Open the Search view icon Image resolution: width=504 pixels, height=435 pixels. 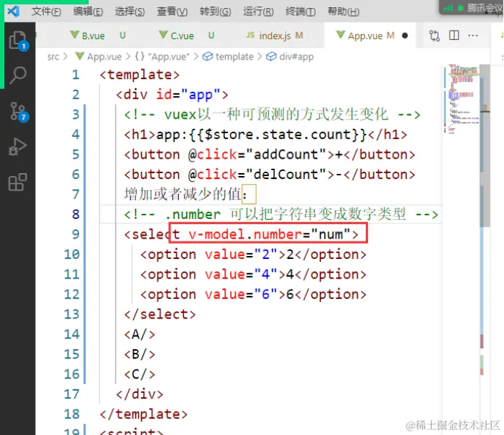[x=18, y=75]
